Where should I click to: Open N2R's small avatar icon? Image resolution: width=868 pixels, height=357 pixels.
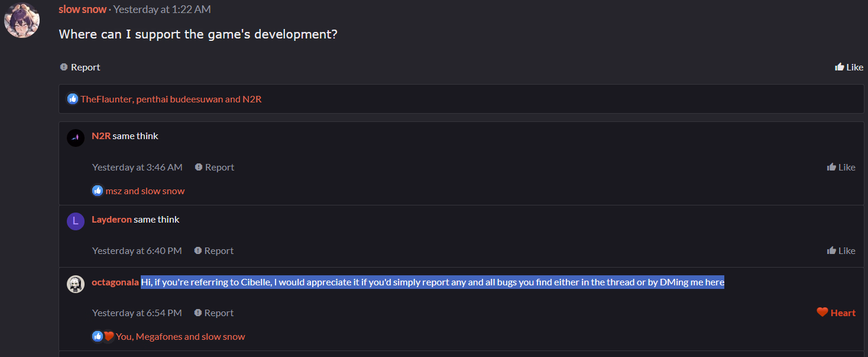[76, 138]
